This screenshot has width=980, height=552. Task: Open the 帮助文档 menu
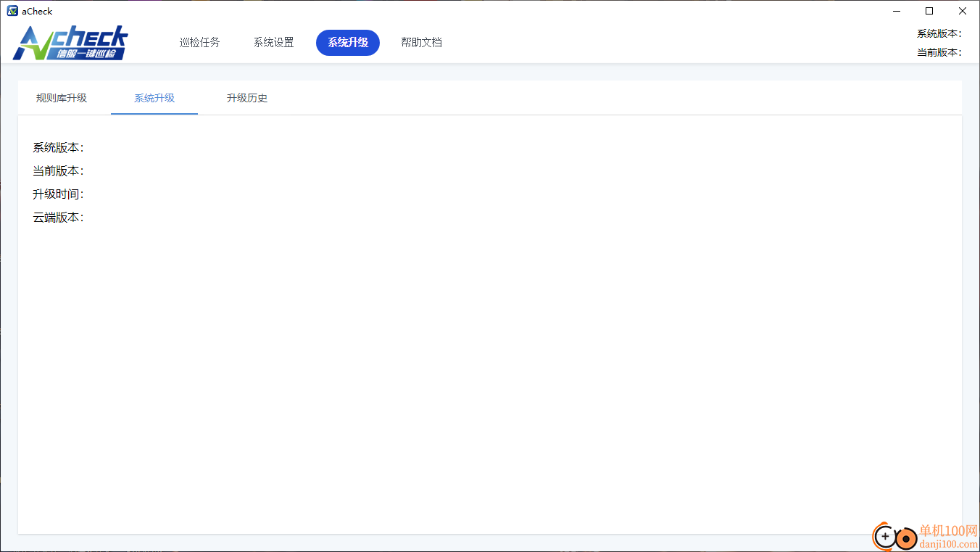[x=421, y=43]
